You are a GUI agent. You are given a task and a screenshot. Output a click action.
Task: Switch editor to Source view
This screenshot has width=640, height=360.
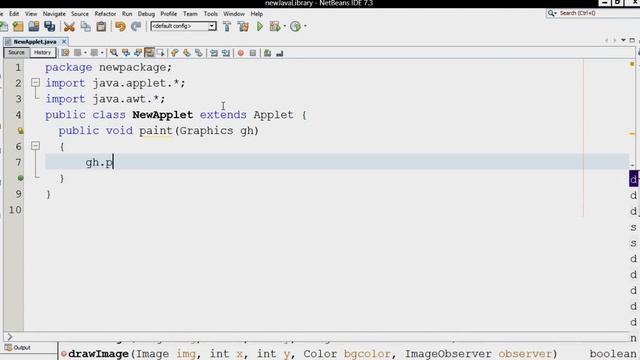click(x=16, y=53)
